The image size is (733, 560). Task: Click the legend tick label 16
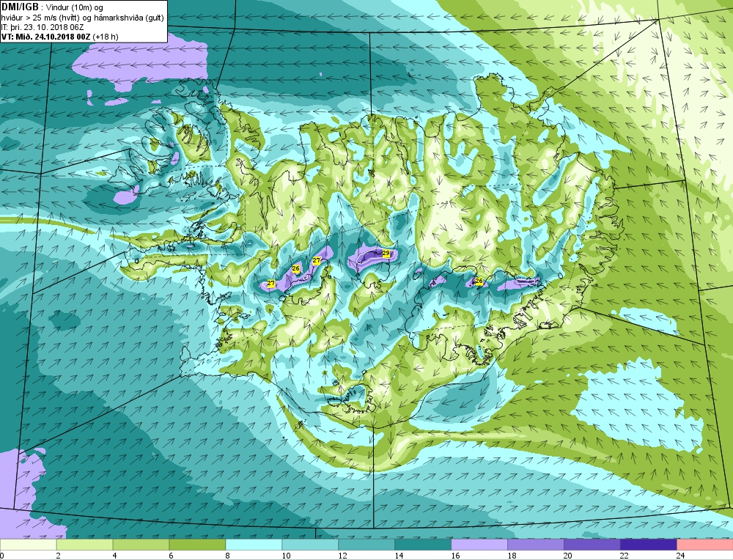pos(455,556)
